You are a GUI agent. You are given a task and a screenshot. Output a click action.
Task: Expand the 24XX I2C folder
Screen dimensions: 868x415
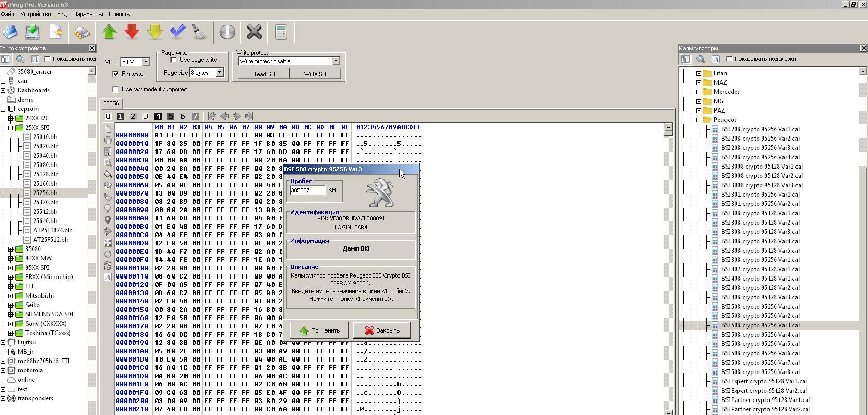pos(11,118)
